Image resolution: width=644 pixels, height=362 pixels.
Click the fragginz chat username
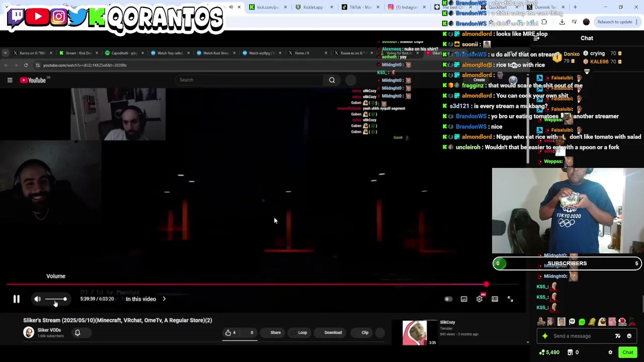pos(473,85)
